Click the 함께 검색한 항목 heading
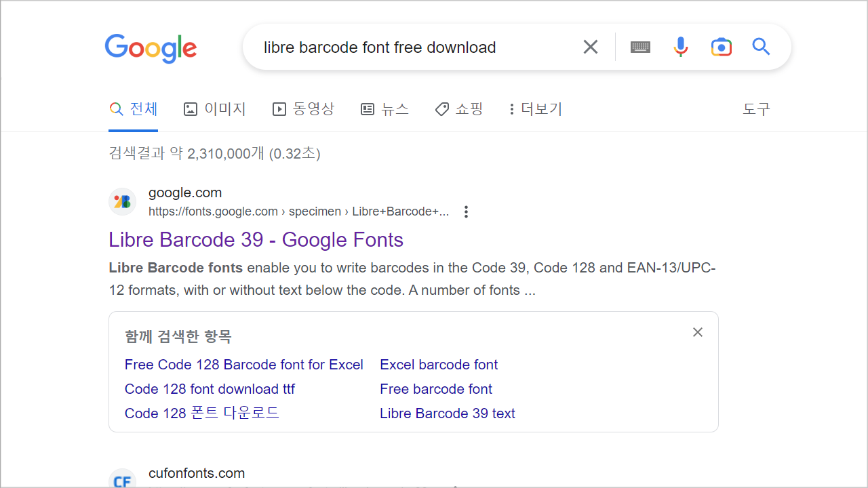The image size is (868, 488). click(178, 337)
